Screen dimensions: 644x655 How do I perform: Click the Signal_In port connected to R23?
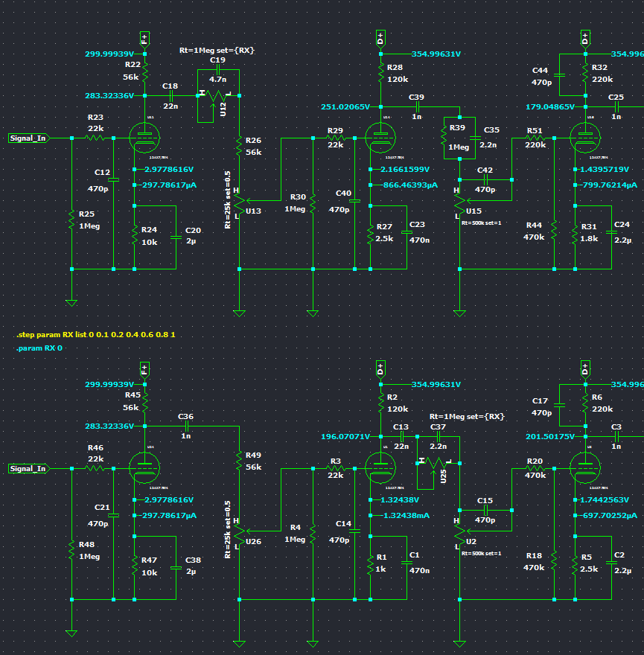tap(30, 138)
